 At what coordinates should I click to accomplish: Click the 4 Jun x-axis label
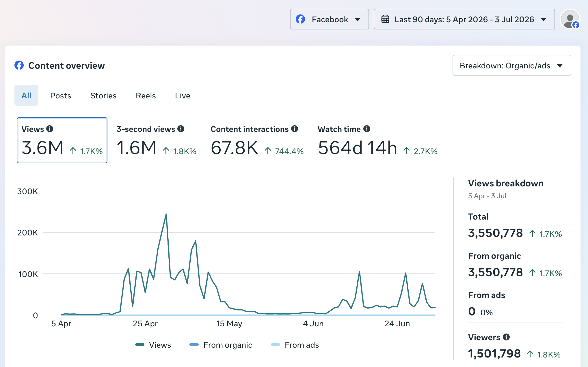(313, 323)
